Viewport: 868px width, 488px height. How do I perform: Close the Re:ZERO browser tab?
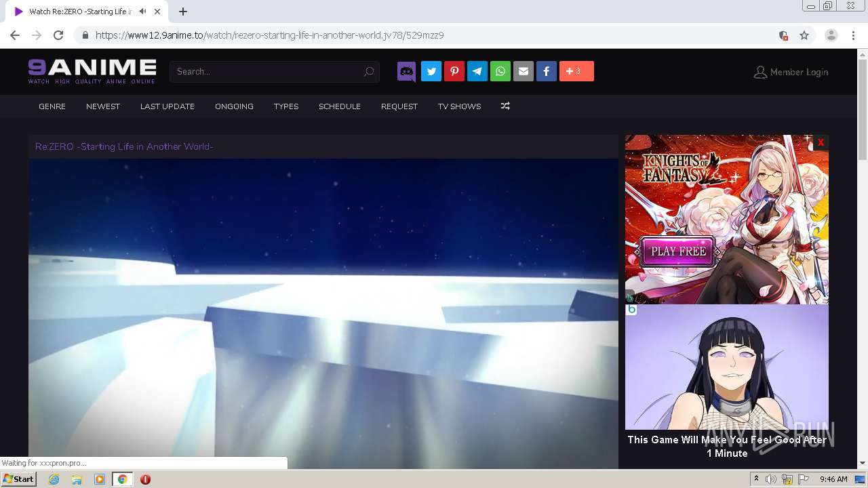(158, 12)
